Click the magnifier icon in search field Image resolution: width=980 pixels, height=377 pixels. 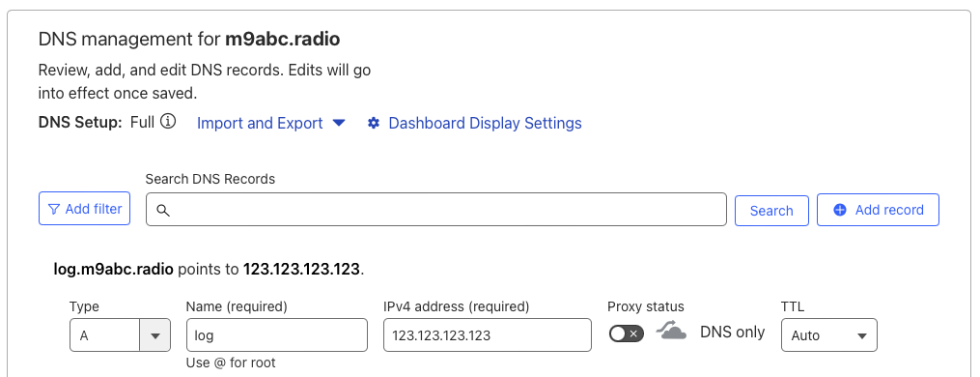pyautogui.click(x=162, y=211)
